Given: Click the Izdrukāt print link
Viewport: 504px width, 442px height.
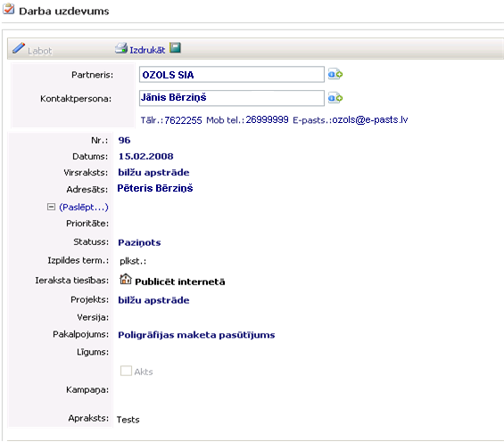Looking at the screenshot, I should tap(147, 50).
